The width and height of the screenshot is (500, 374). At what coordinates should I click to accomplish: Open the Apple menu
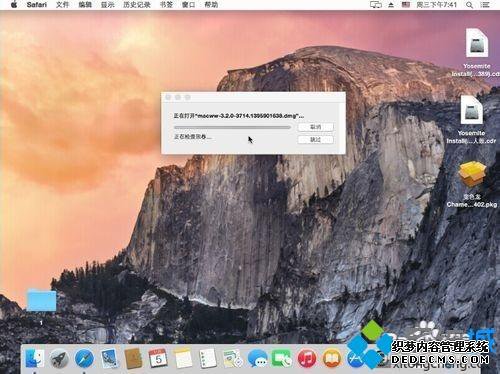[14, 5]
